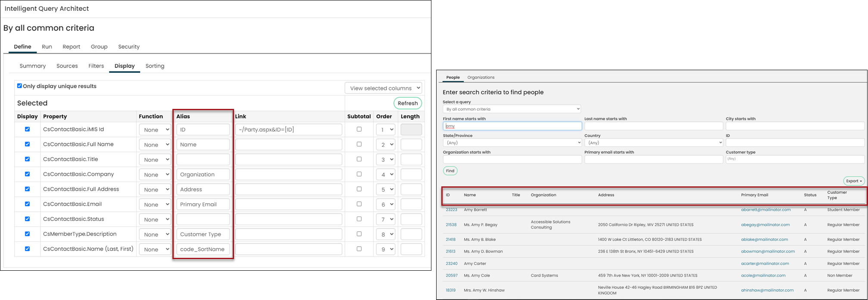Click the Name column header in results
The image size is (868, 300).
(x=470, y=195)
